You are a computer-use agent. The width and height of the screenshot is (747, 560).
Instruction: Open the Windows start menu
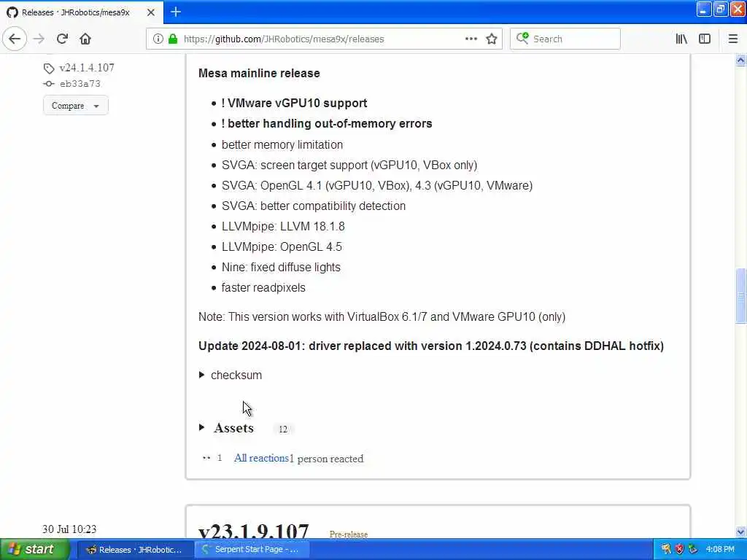(35, 550)
